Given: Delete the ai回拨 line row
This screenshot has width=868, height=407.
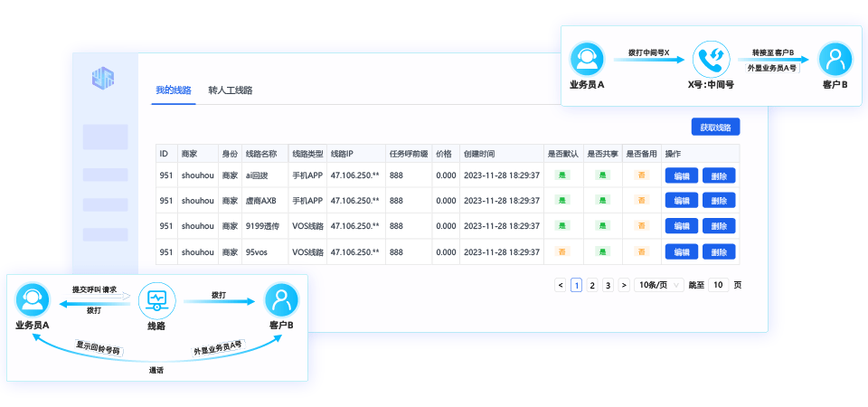Looking at the screenshot, I should pyautogui.click(x=719, y=175).
